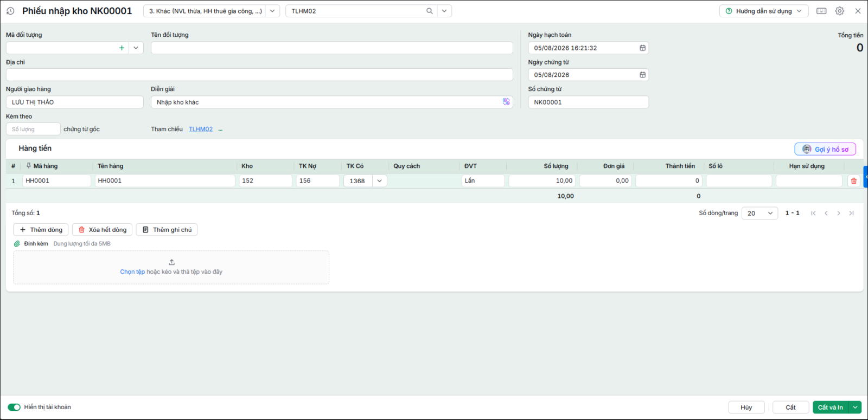Click the Số lô cell in row 1

739,181
